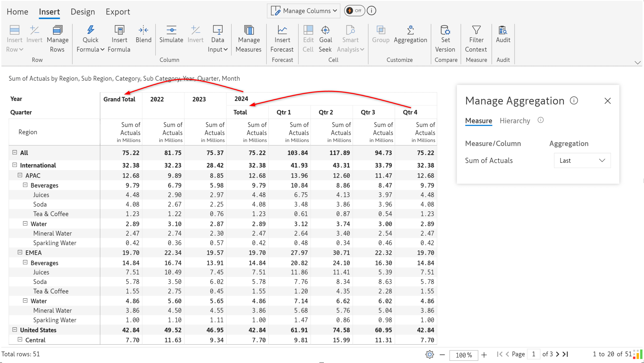Screen dimensions: 644x363
Task: Collapse the United States row
Action: pos(15,329)
